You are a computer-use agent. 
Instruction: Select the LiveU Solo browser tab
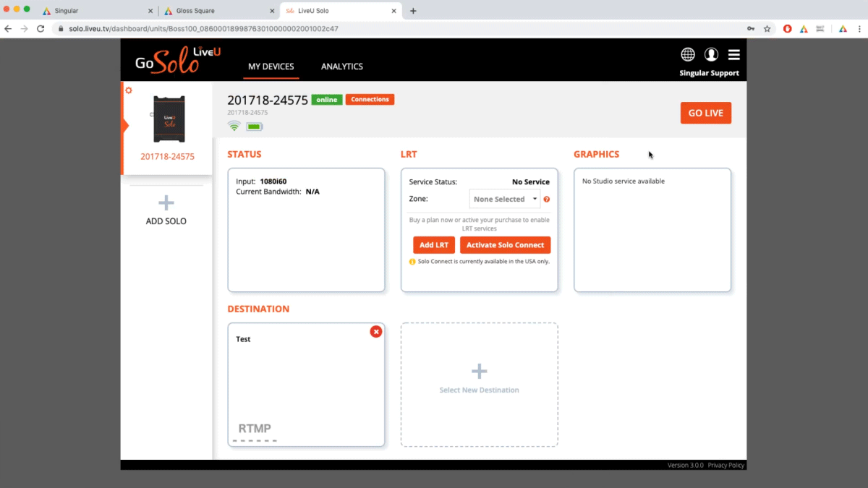click(340, 11)
